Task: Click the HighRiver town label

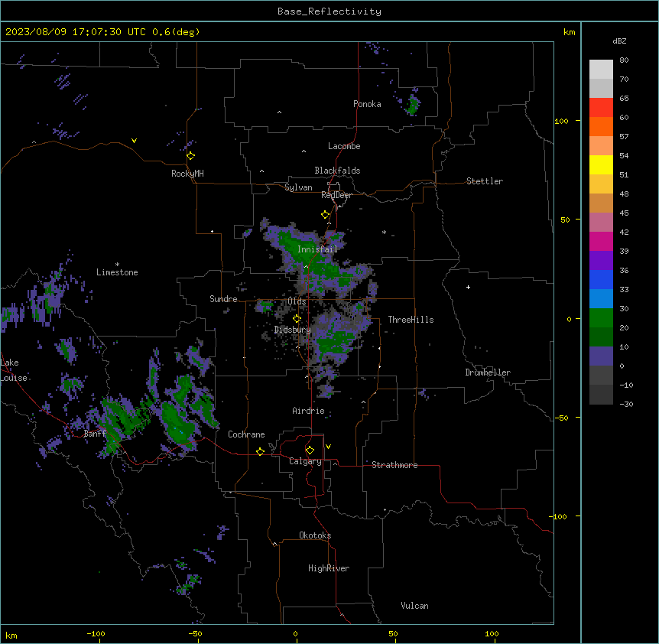Action: point(329,568)
